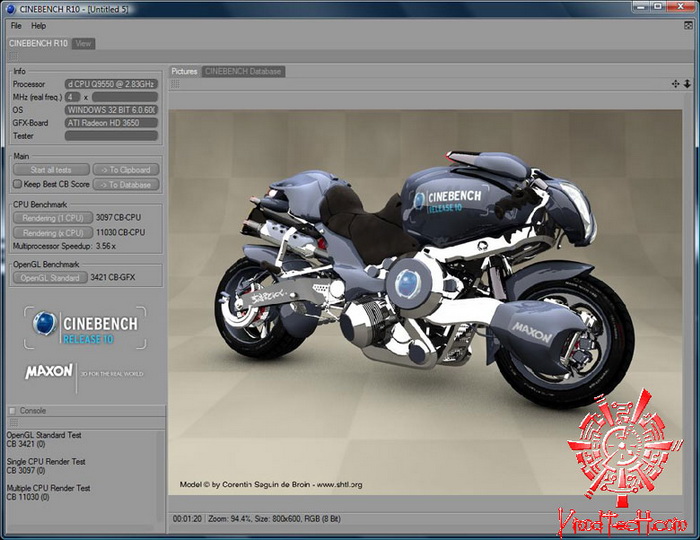Click console line OpenGL Standard Test
The image size is (700, 540).
coord(44,435)
